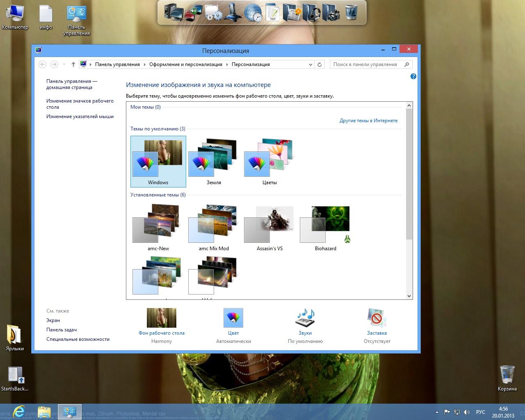Click the Up arrow navigation button

pos(73,64)
